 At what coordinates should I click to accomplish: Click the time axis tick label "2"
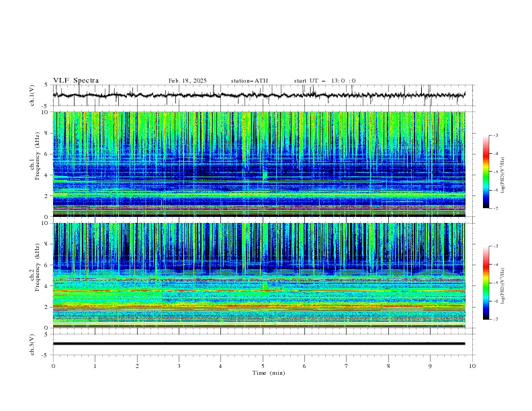(137, 366)
